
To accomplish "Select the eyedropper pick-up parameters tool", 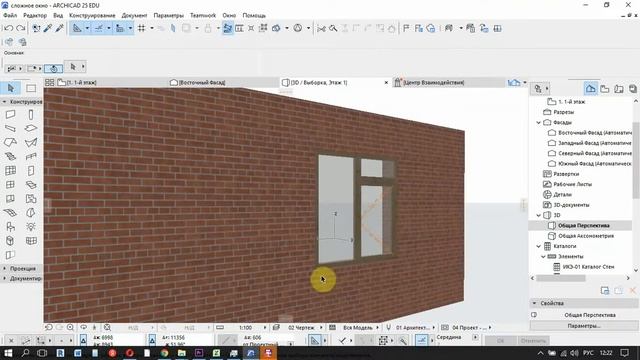I will (x=48, y=28).
